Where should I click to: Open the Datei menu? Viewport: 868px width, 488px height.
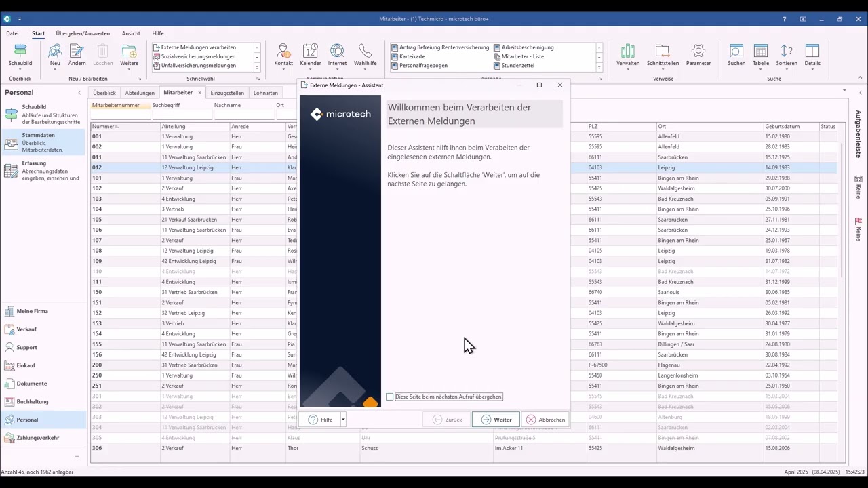(12, 33)
